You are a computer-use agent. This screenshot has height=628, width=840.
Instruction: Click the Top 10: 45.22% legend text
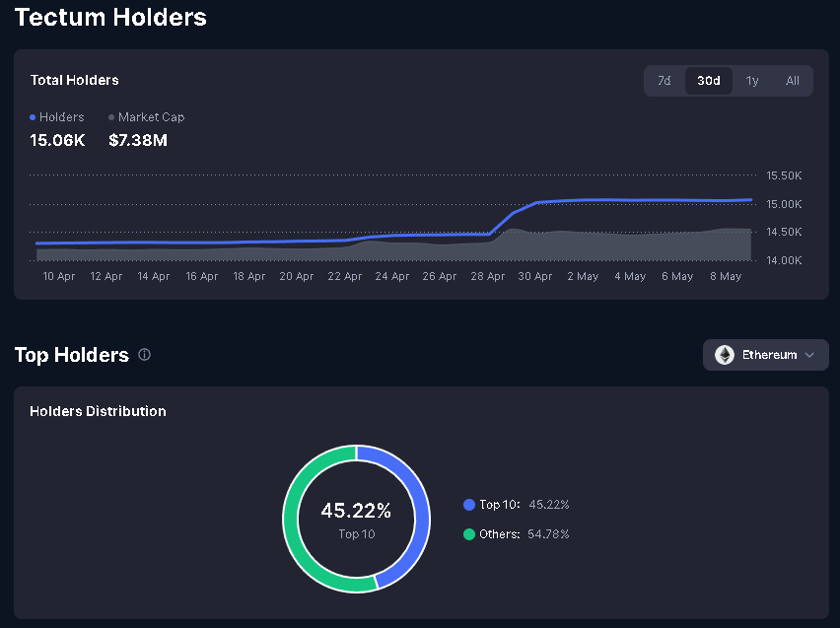tap(524, 505)
